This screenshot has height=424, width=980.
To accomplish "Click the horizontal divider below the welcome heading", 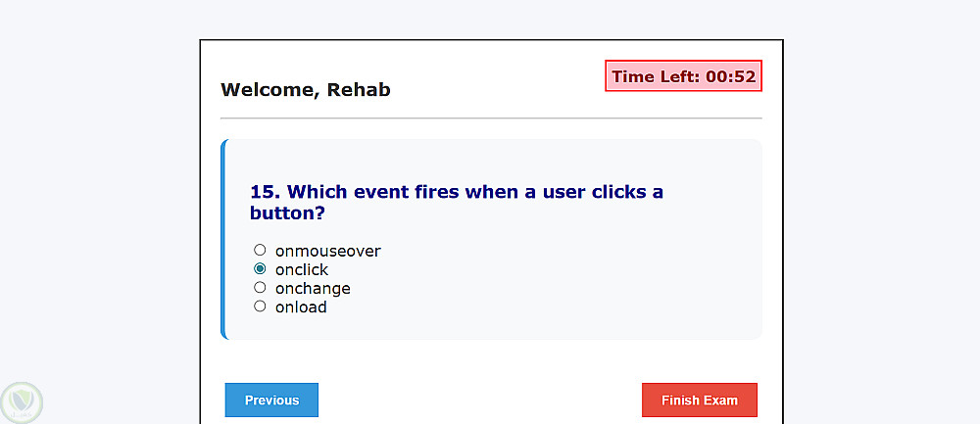I will point(491,118).
